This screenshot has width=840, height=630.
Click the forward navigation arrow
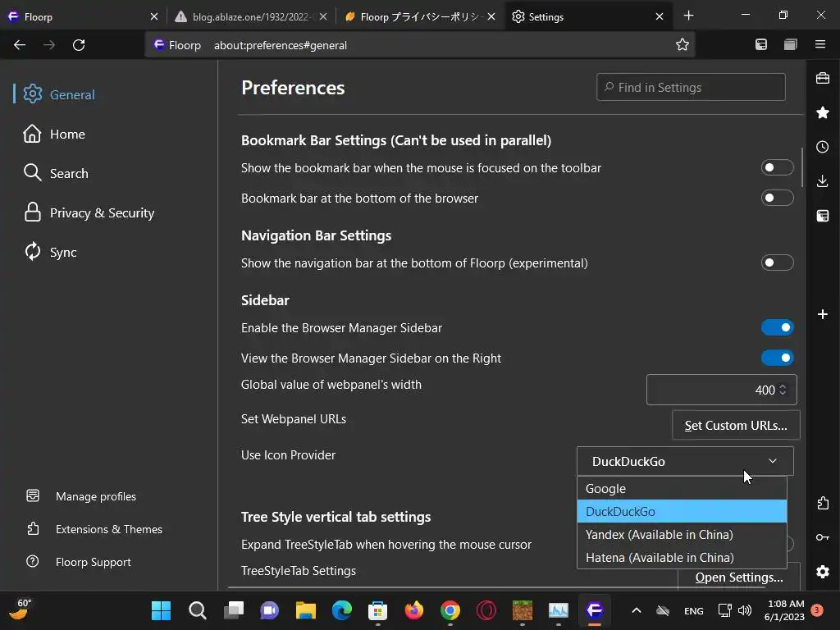coord(49,45)
